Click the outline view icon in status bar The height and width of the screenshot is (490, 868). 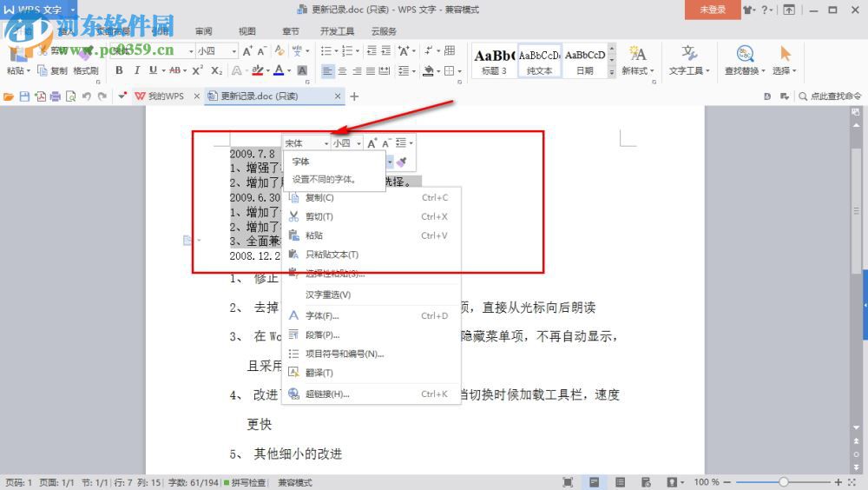click(x=620, y=482)
